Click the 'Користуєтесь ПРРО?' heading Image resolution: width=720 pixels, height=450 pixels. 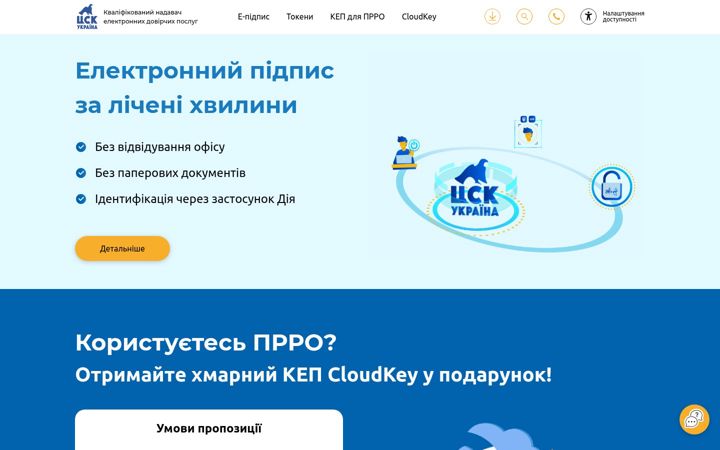(206, 343)
